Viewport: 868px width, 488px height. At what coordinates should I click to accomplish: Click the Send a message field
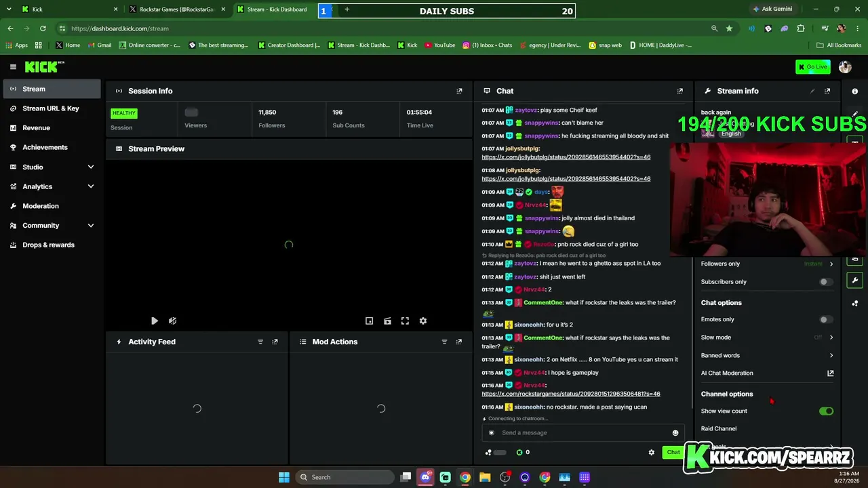coord(582,432)
